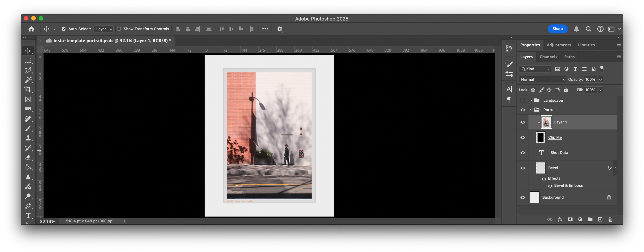
Task: Click the blue Share button
Action: tap(557, 29)
